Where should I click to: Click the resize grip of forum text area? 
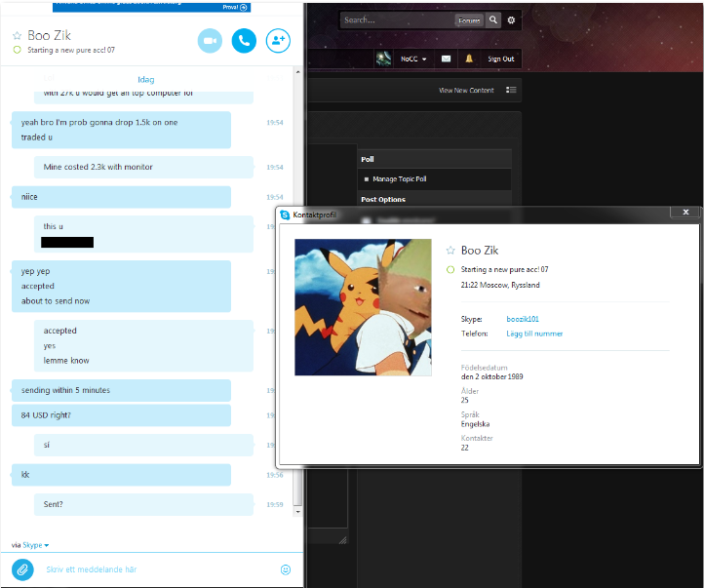tap(342, 540)
